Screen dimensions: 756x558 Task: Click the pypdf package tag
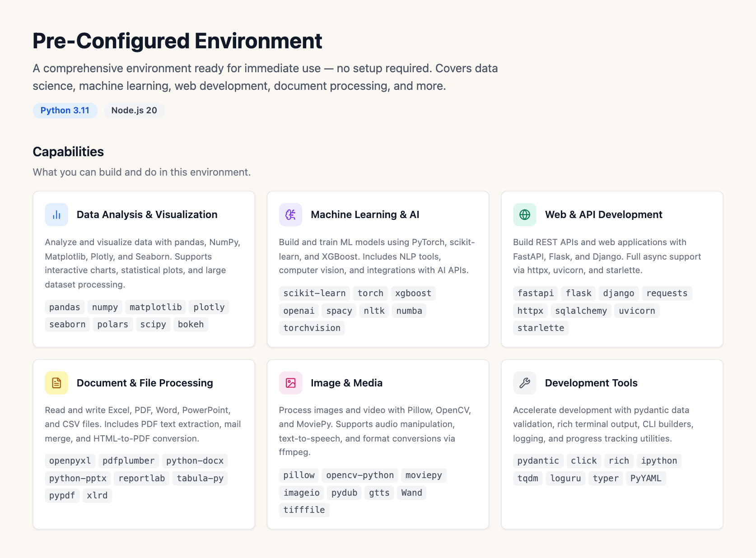pos(62,495)
